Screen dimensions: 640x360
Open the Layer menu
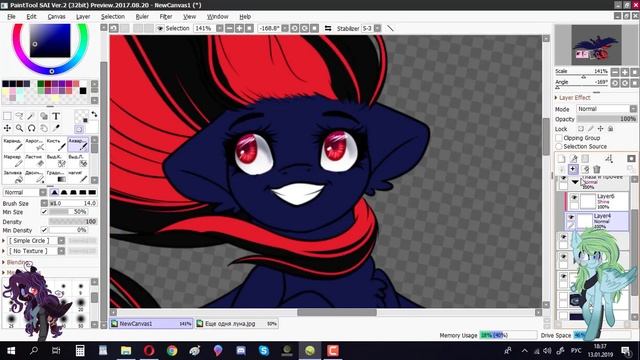click(83, 16)
